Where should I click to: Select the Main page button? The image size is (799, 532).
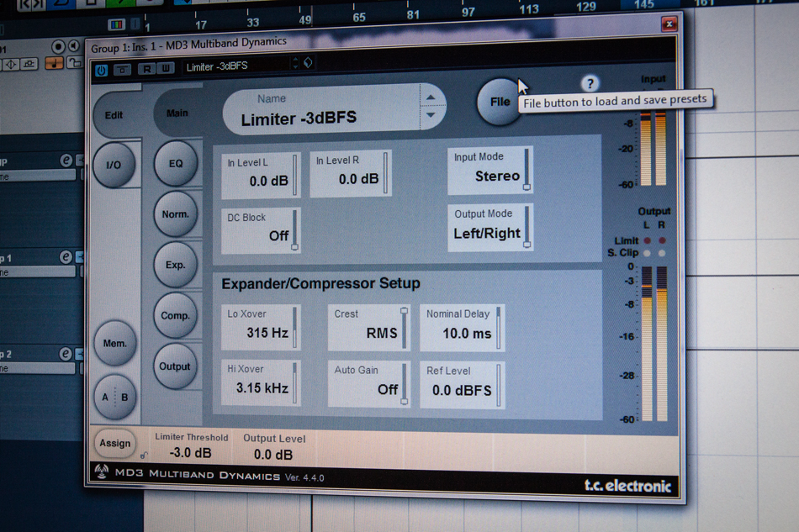(177, 113)
